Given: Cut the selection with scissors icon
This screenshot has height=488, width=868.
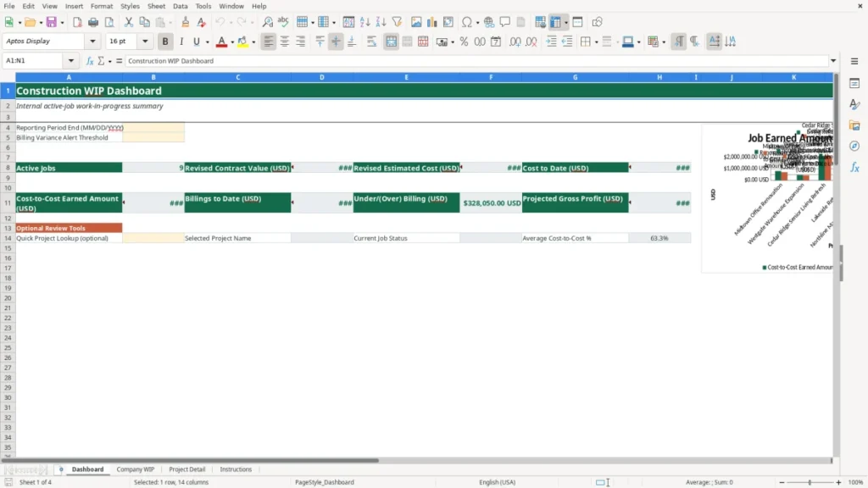Looking at the screenshot, I should 129,22.
